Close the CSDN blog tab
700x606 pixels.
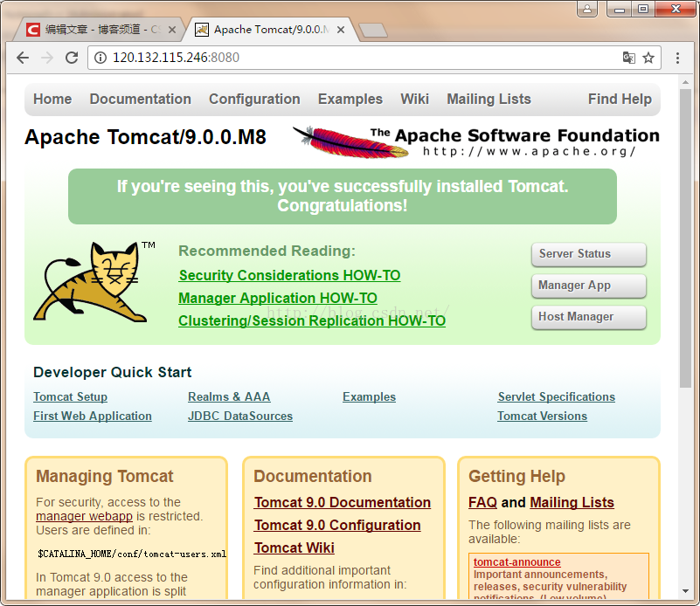coord(172,30)
